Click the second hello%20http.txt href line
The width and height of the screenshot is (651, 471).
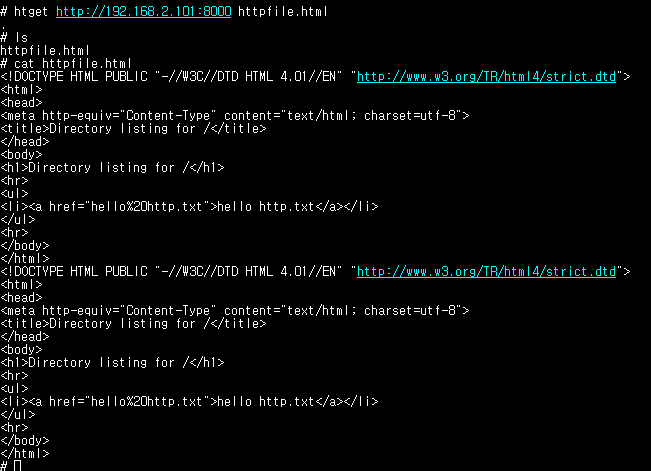click(189, 402)
